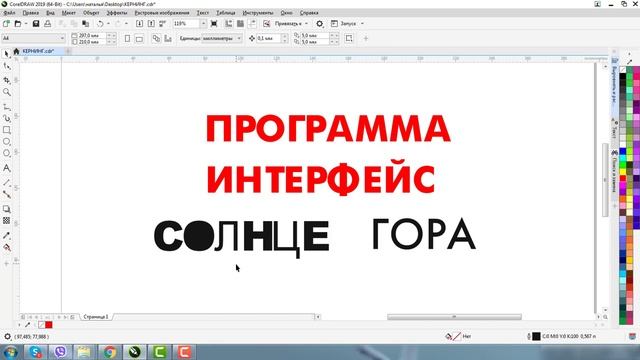The image size is (640, 360).
Task: Click the Full-screen preview icon
Action: point(214,24)
